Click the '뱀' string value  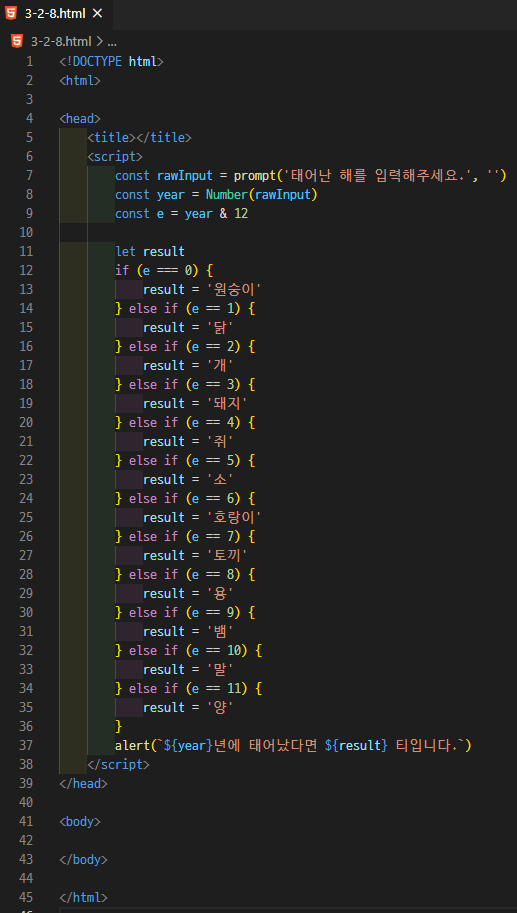coord(219,631)
